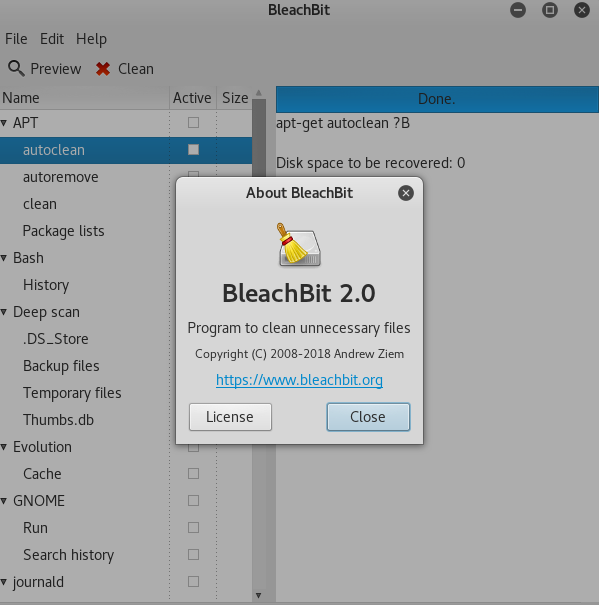Click the Size column header

click(235, 98)
